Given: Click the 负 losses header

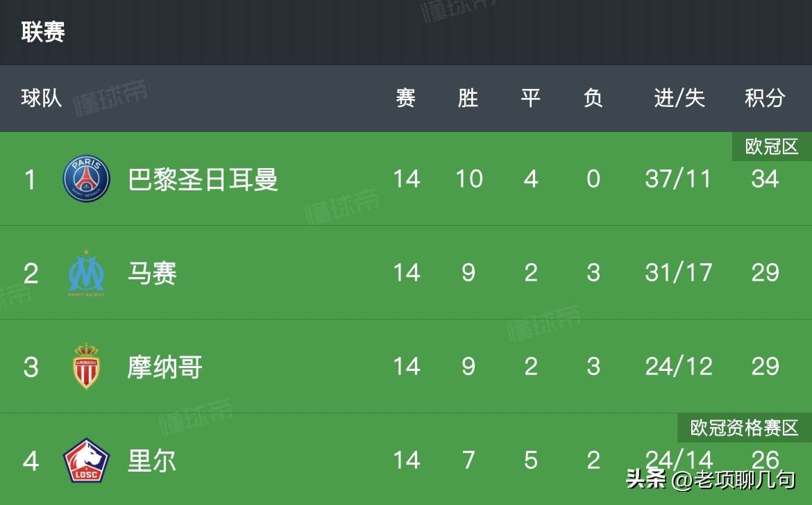Looking at the screenshot, I should point(593,99).
